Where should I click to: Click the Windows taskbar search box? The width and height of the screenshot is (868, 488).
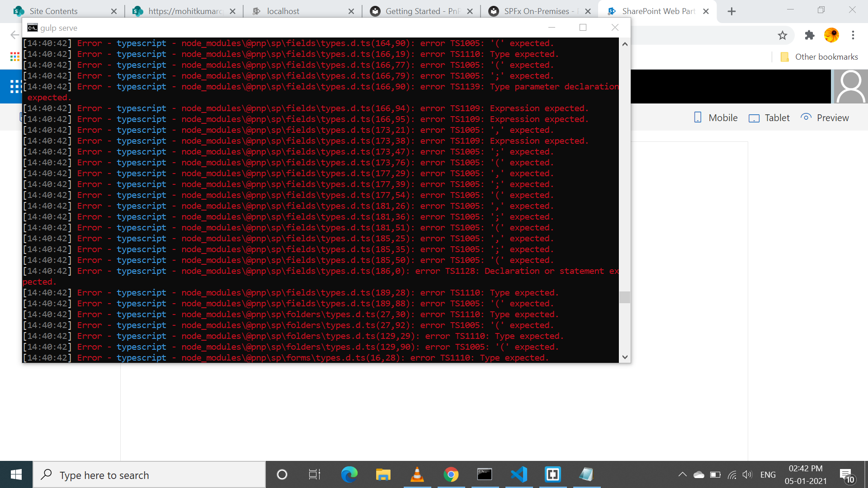click(149, 475)
